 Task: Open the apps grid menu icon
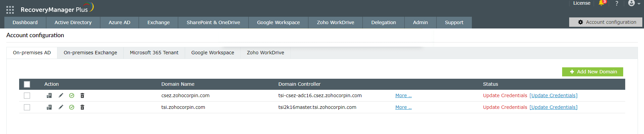point(10,10)
